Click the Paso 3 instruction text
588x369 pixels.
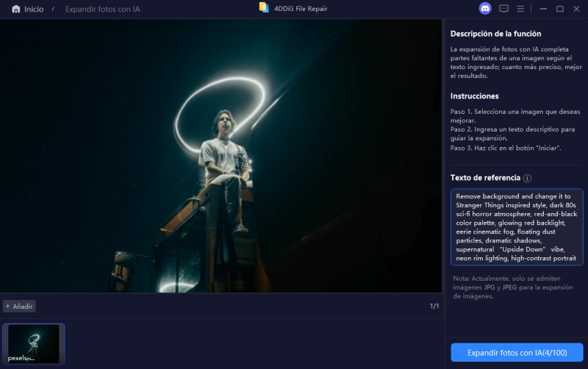[x=506, y=148]
